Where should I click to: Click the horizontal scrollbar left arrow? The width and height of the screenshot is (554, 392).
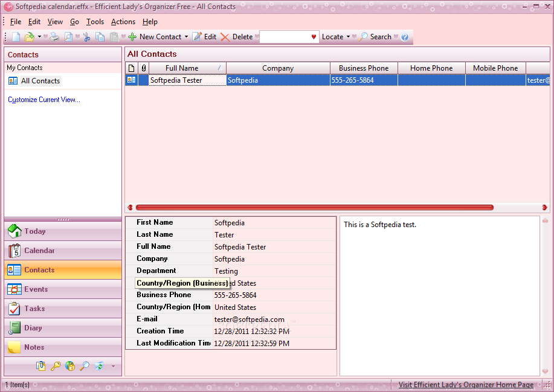point(130,208)
